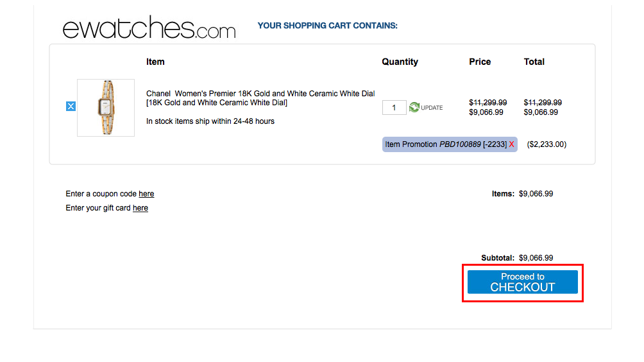The height and width of the screenshot is (362, 644).
Task: Click the UPDATE text label
Action: (432, 108)
